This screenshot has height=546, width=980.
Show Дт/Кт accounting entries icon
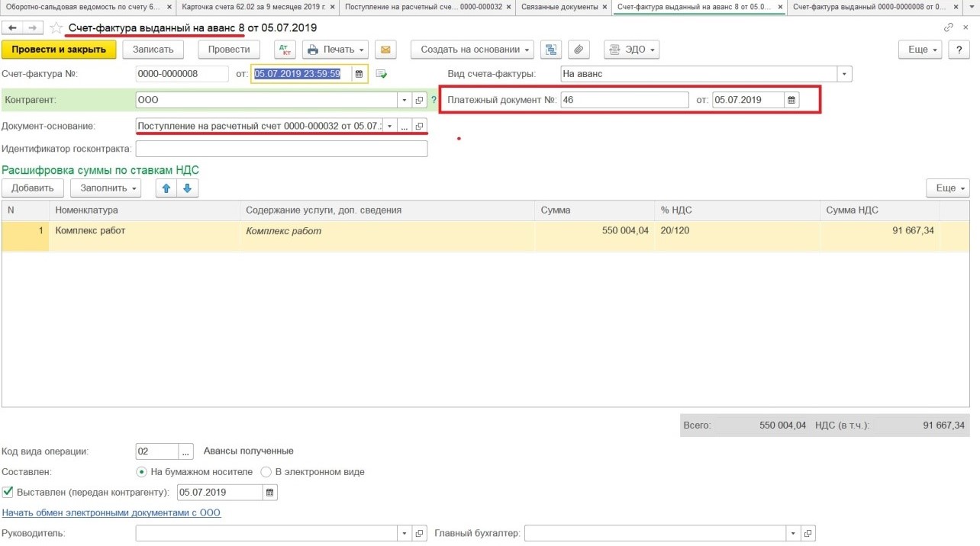point(285,50)
